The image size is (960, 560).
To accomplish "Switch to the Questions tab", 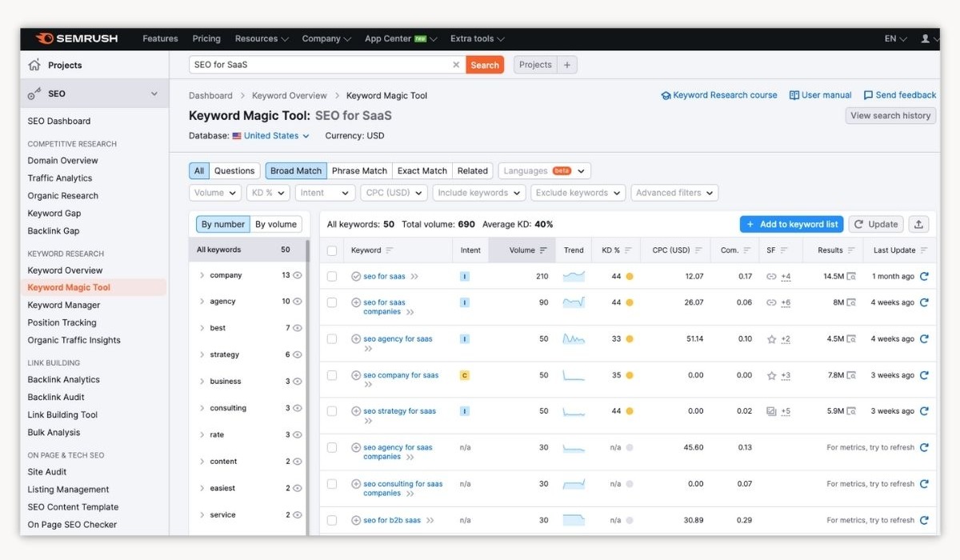I will (234, 170).
